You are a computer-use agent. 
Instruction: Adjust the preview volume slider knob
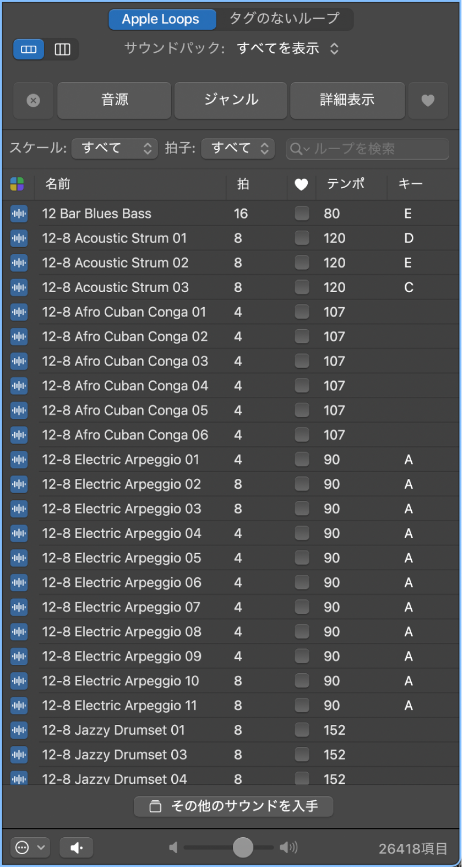click(243, 848)
